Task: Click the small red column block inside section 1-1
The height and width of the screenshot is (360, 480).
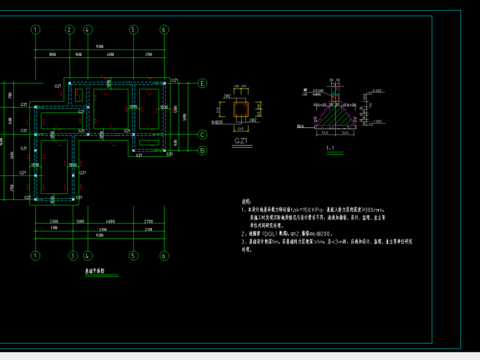Action: click(x=335, y=98)
